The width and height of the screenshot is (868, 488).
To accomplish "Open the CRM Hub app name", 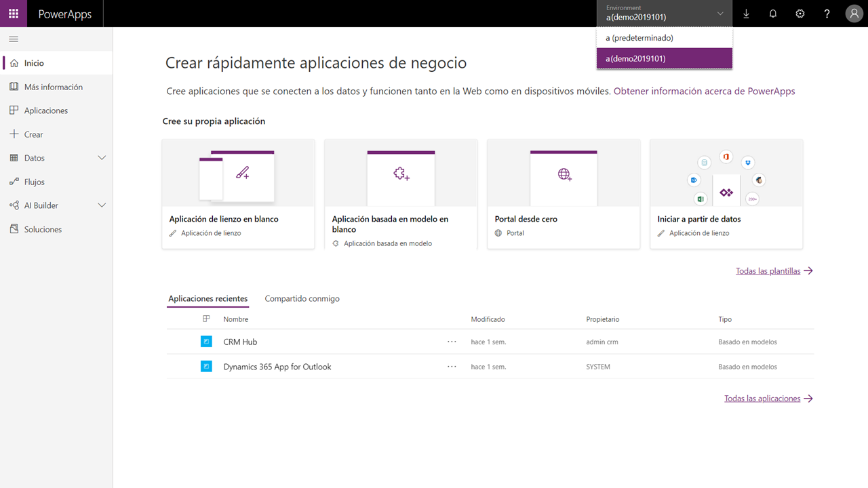I will 240,342.
